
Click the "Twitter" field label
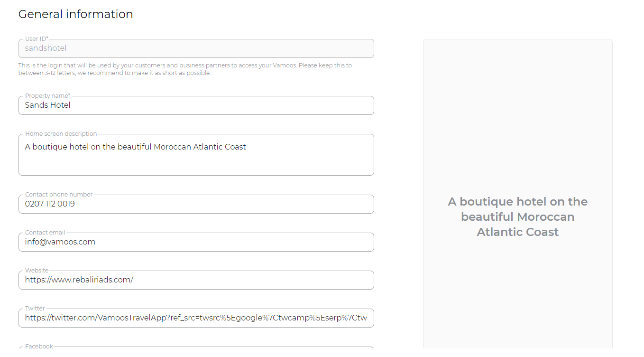35,309
